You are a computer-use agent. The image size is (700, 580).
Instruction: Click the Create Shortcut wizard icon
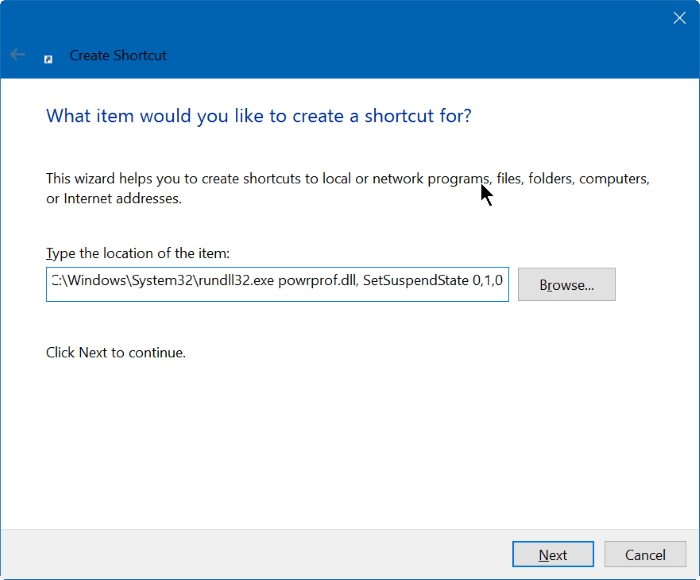pos(48,57)
